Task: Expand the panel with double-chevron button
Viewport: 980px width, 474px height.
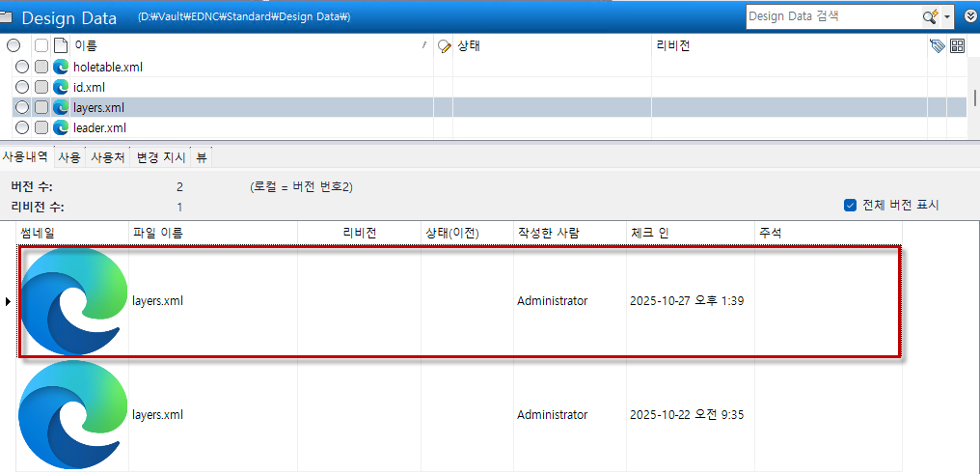Action: click(x=969, y=16)
